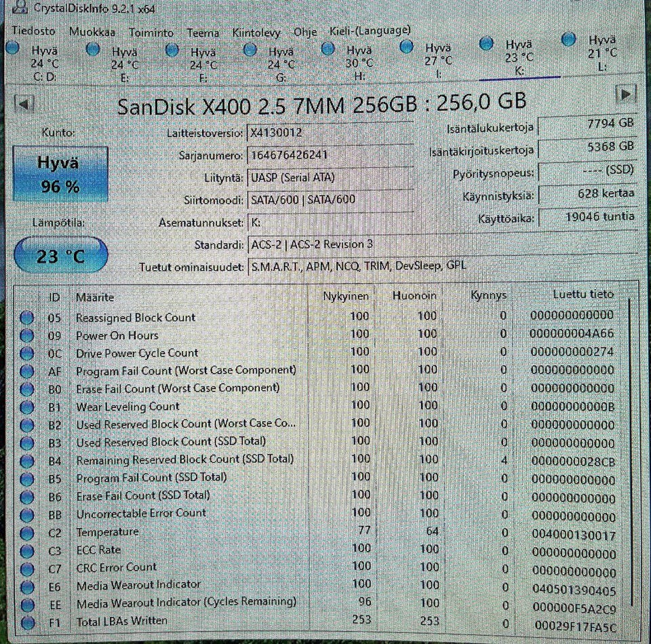Screen dimensions: 651x644
Task: Click the status icon for Reassigned Block Count
Action: [x=26, y=318]
